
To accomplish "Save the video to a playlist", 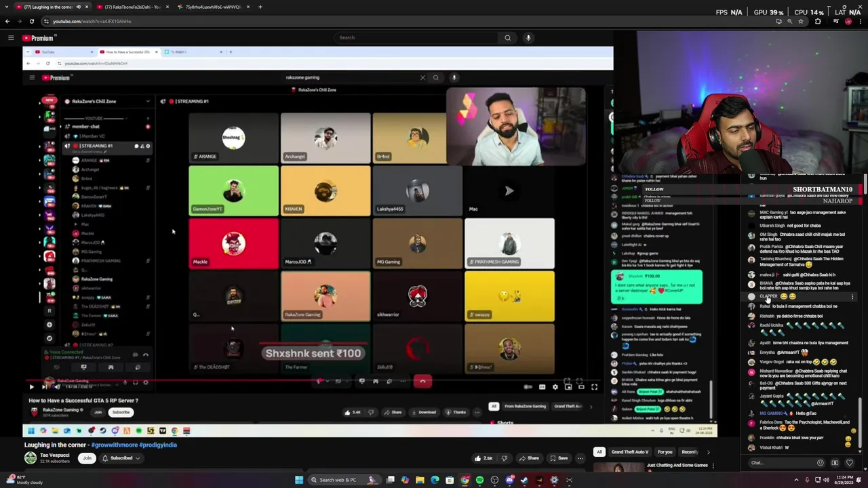I will point(559,458).
